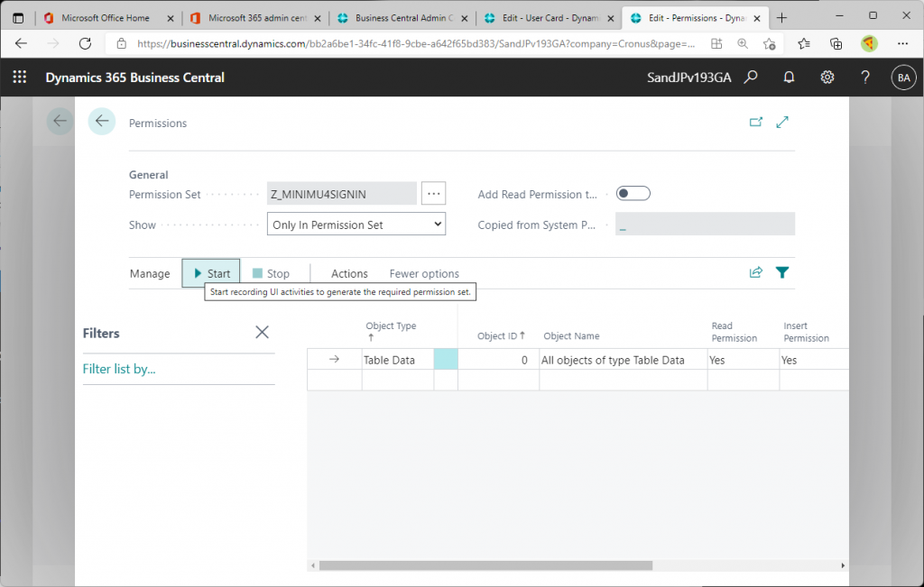Open browser Collections icon

(x=836, y=43)
